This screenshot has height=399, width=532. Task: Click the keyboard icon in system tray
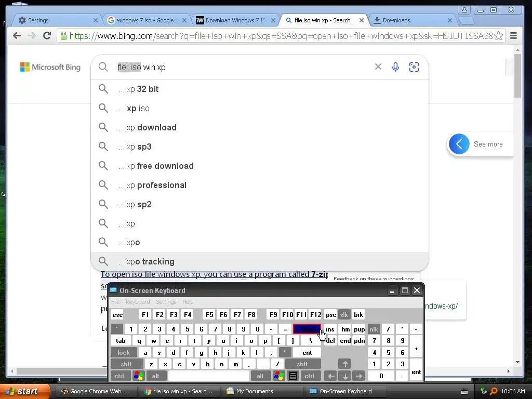coord(464,392)
